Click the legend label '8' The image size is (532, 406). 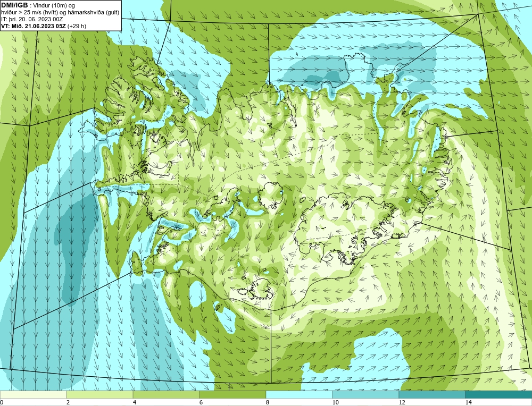[x=268, y=402]
